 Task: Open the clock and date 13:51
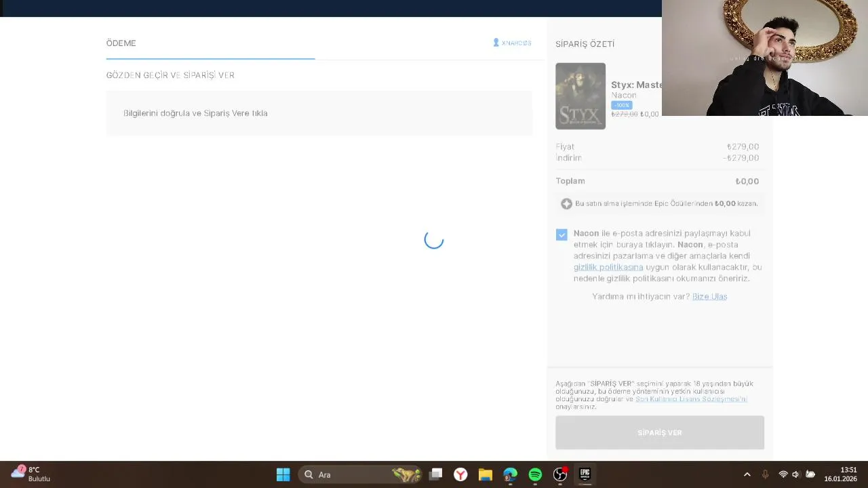(841, 474)
